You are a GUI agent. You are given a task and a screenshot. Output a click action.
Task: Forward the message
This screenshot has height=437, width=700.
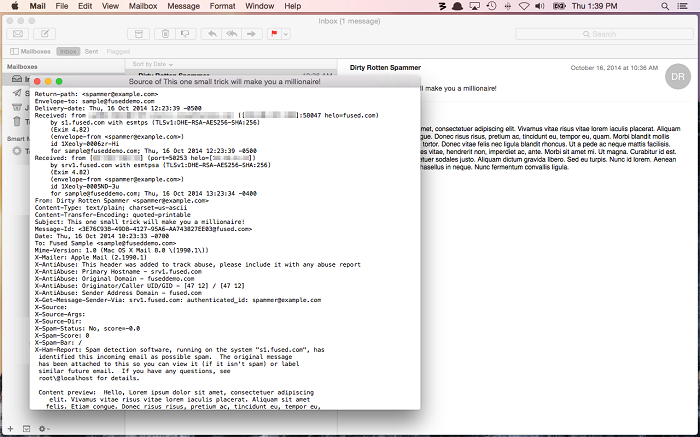(252, 34)
